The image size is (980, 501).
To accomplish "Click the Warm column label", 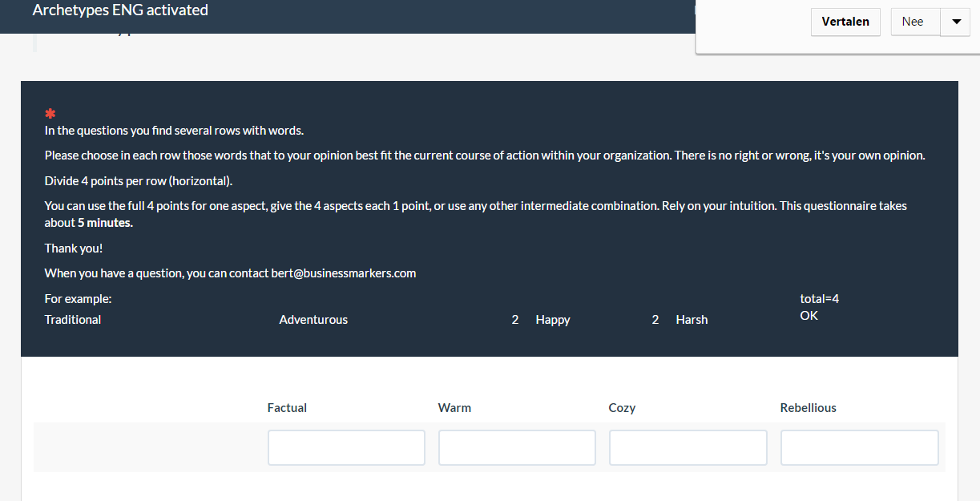I will pyautogui.click(x=454, y=407).
